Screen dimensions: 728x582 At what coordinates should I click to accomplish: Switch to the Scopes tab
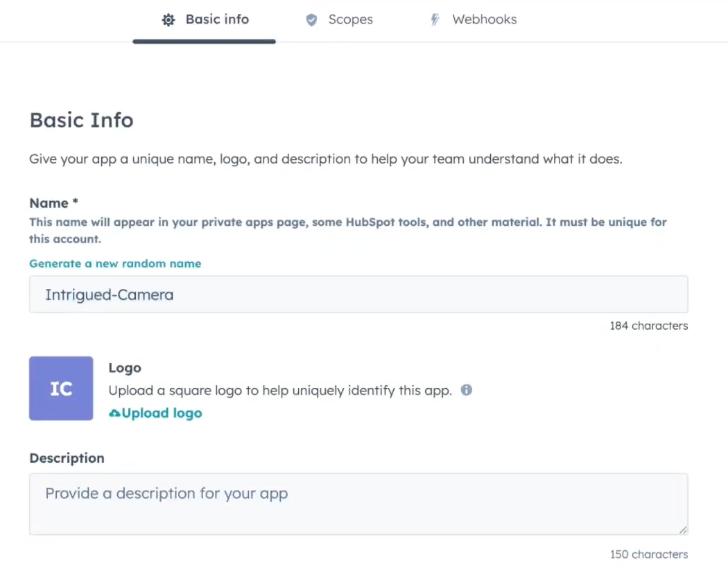point(350,20)
